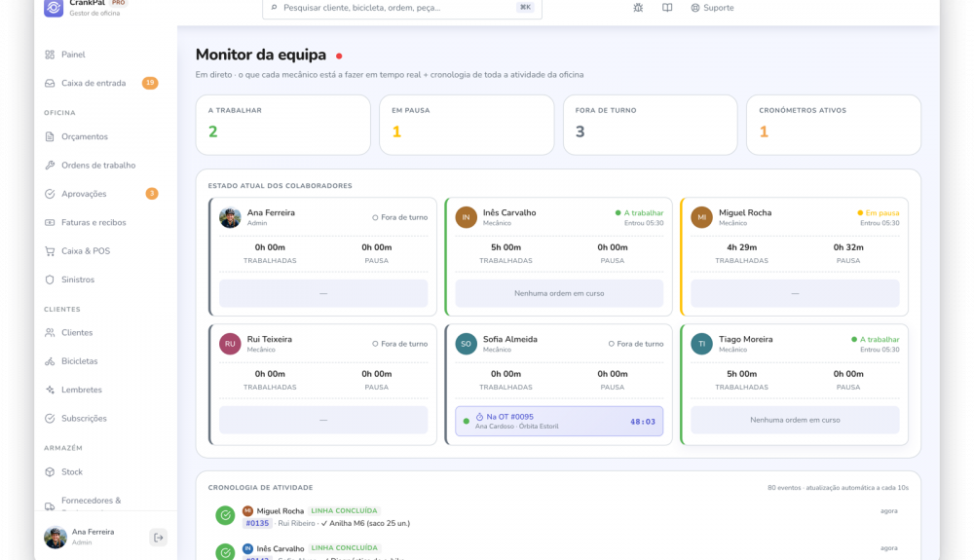
Task: Click the Caixa & POS cart icon
Action: [50, 251]
